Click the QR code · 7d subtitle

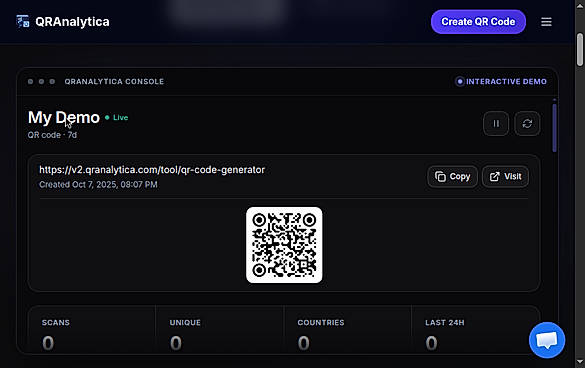coord(52,135)
